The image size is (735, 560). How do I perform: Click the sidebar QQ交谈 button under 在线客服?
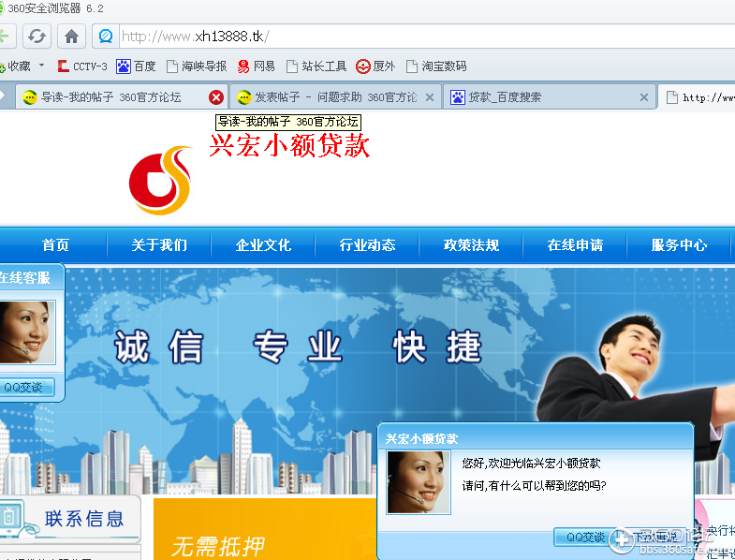pyautogui.click(x=24, y=388)
